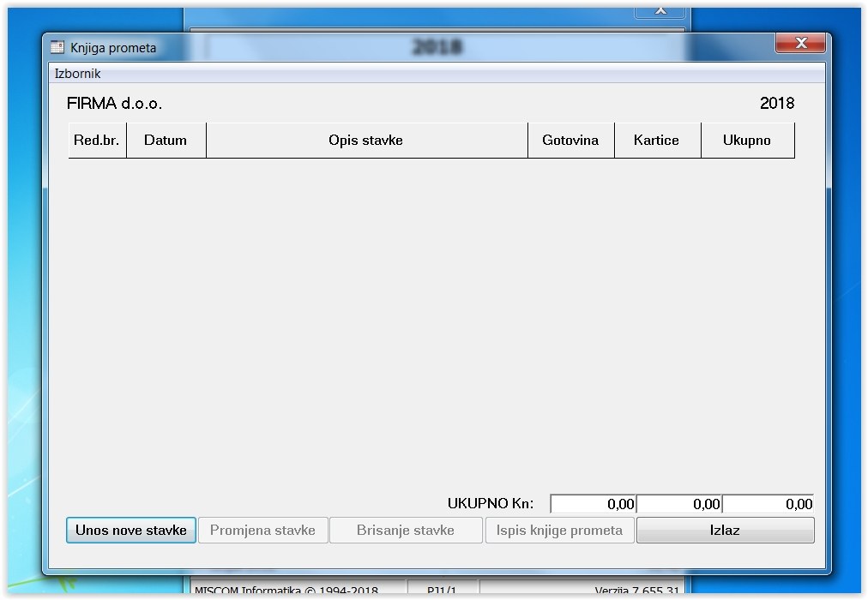868x600 pixels.
Task: Click the Verzija status bar text
Action: click(639, 591)
